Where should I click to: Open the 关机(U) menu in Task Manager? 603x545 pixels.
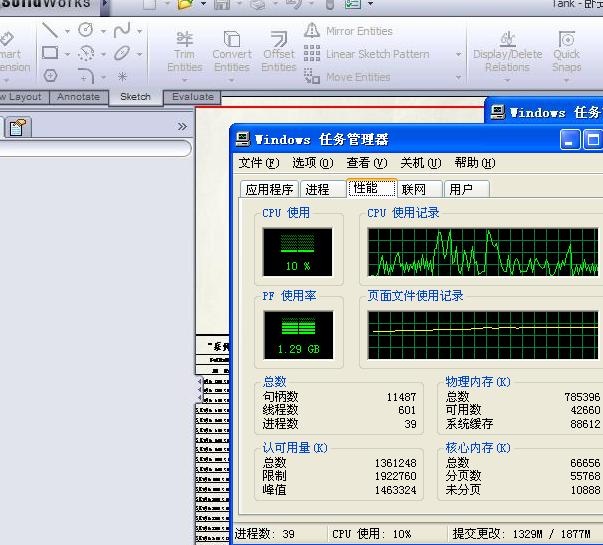tap(421, 163)
